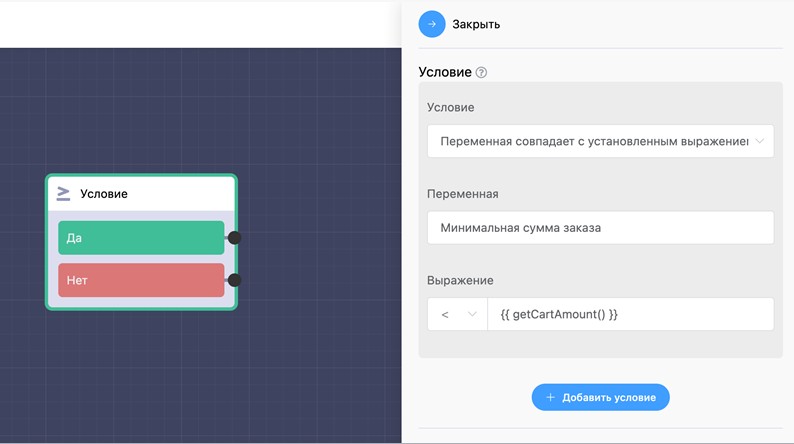Click the Условие node title on canvas

coord(104,193)
